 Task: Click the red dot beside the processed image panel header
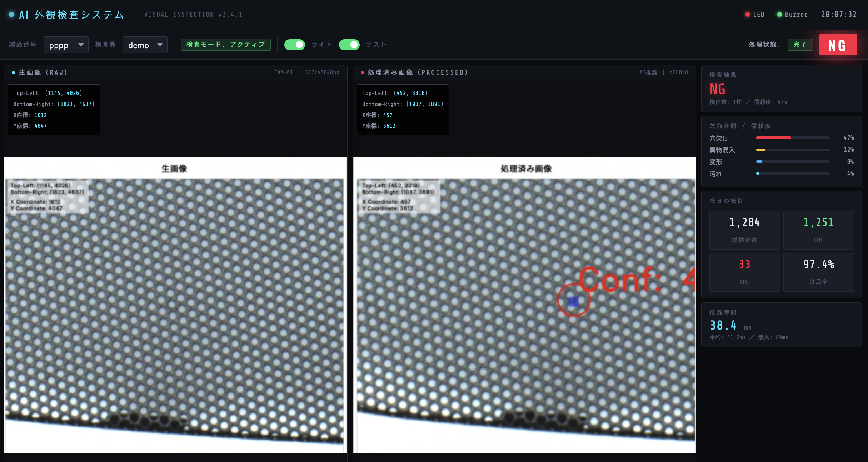click(362, 72)
